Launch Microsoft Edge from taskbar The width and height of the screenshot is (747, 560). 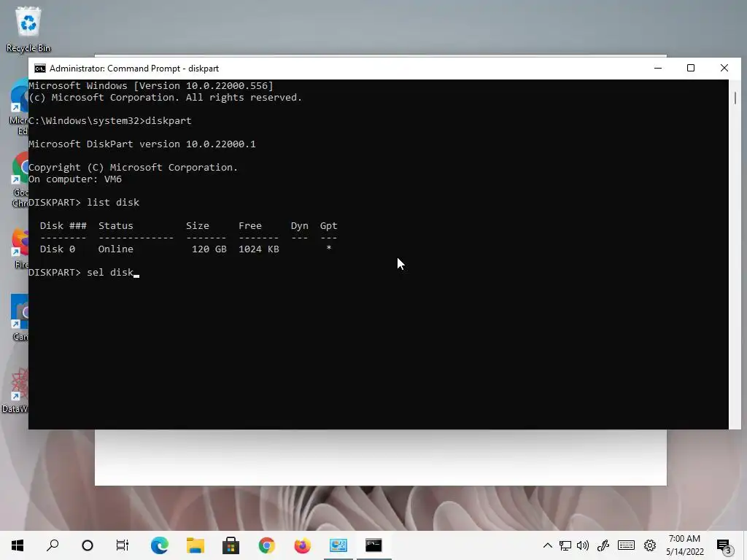[x=160, y=545]
